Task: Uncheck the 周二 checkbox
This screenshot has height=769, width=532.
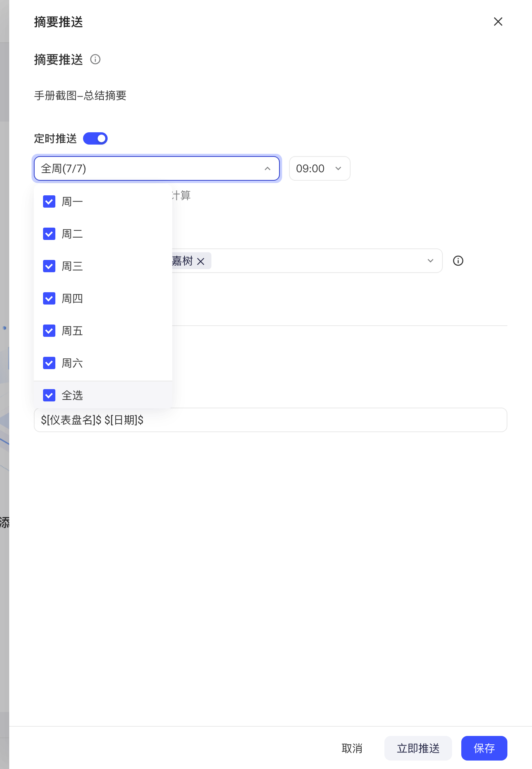Action: click(x=49, y=234)
